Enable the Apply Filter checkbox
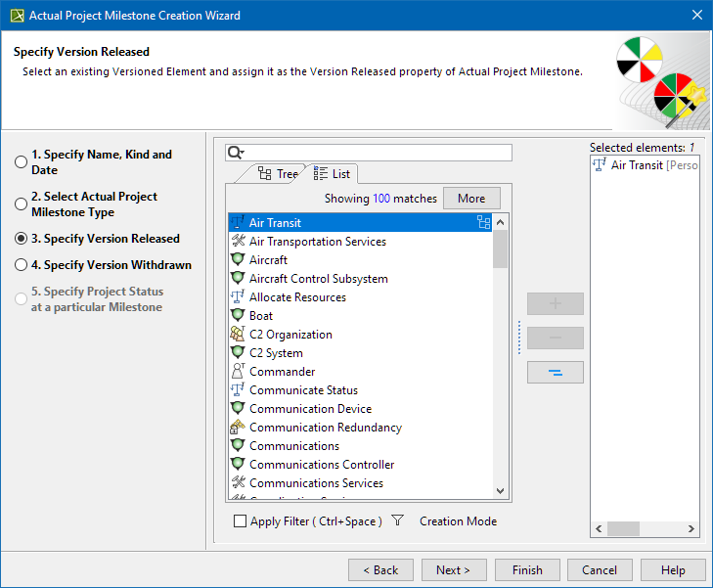Viewport: 713px width, 588px height. pos(241,521)
